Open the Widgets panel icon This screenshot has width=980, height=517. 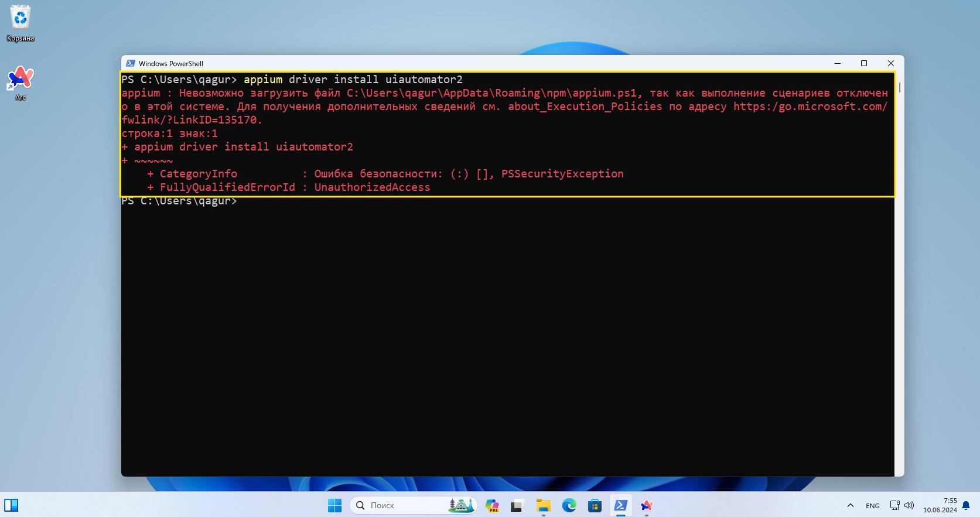pyautogui.click(x=11, y=505)
